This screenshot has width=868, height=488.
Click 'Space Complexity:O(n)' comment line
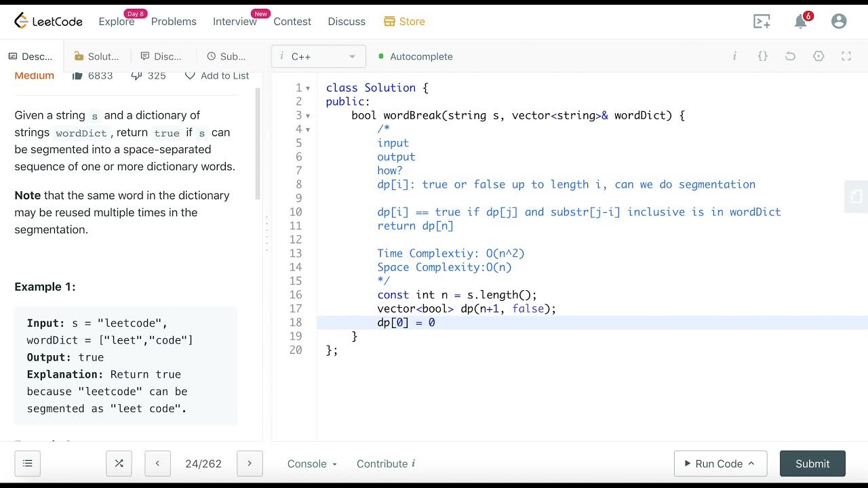[x=444, y=267]
